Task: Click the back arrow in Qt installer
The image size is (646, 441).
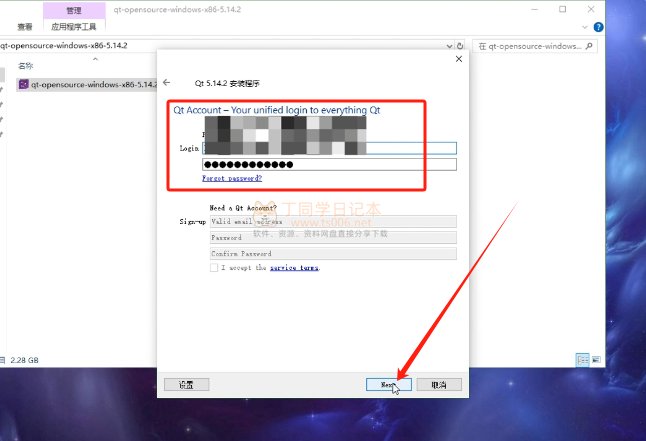Action: click(167, 82)
